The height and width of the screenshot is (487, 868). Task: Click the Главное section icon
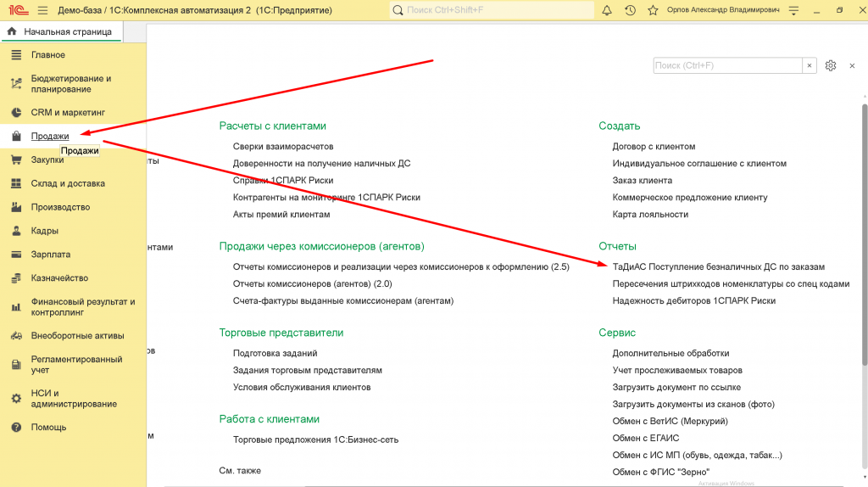16,55
